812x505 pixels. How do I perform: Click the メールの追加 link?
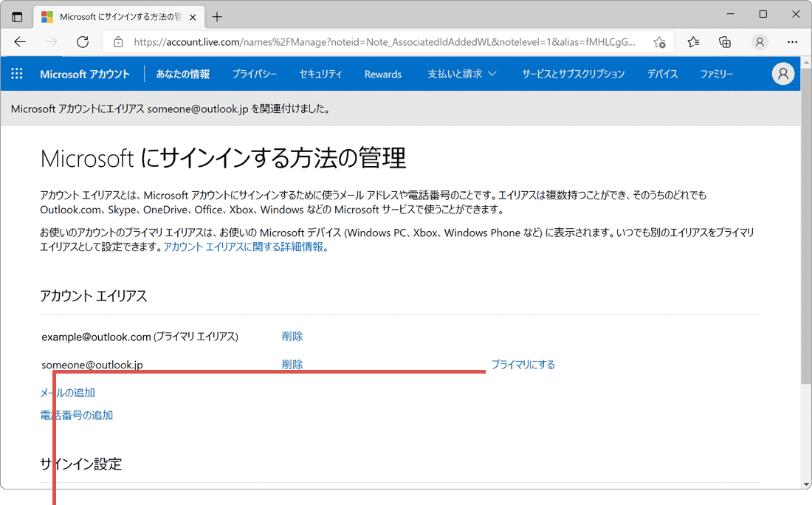tap(67, 393)
